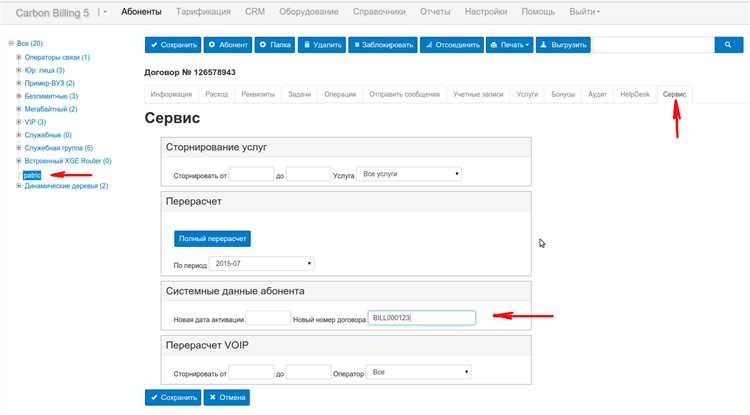The height and width of the screenshot is (415, 750).
Task: Expand the Пример-ВУЗ (2) node
Action: [19, 83]
